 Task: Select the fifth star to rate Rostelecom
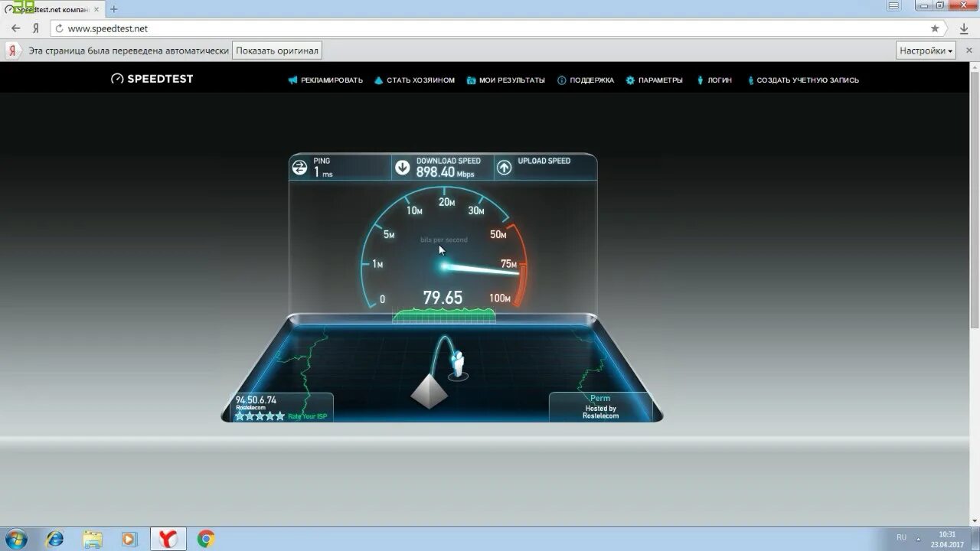(x=279, y=416)
